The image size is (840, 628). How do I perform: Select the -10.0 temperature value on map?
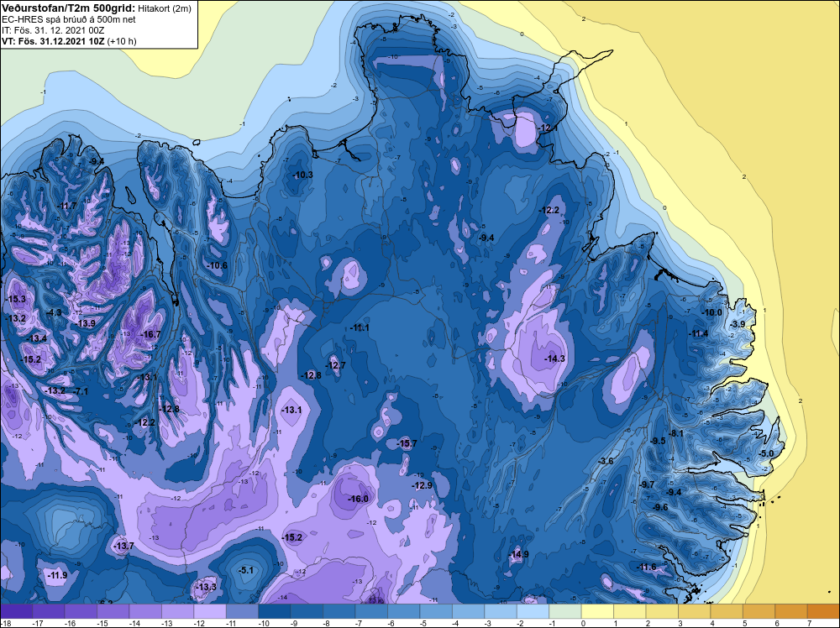coord(712,312)
